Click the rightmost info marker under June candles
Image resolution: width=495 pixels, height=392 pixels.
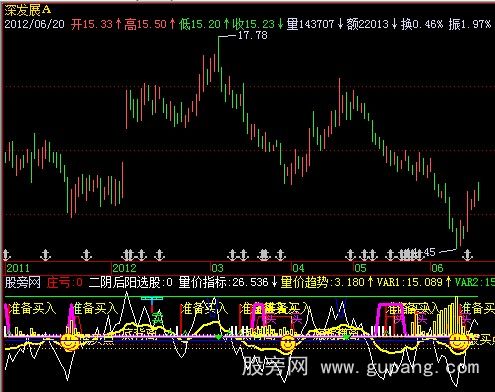click(x=468, y=255)
